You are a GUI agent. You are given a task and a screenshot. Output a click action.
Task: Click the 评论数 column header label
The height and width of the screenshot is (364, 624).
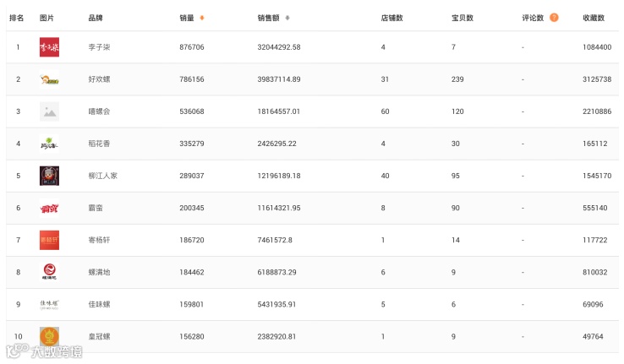pos(533,18)
